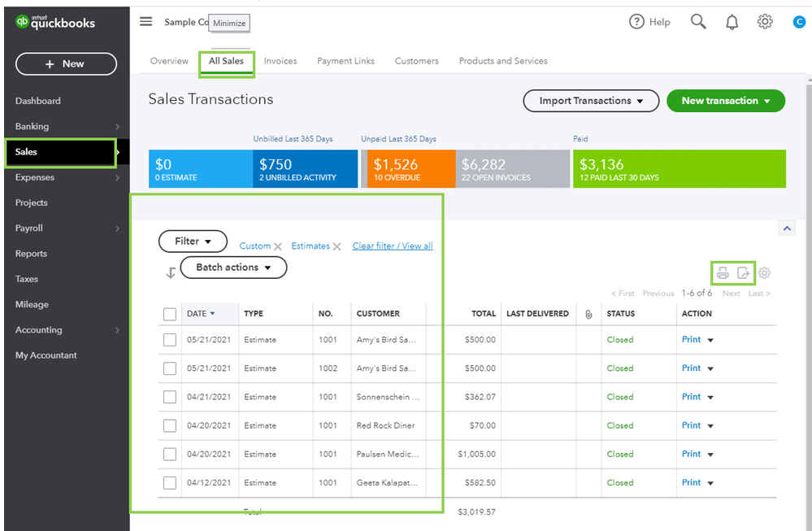Open the notifications bell
The image size is (812, 531).
pyautogui.click(x=732, y=22)
